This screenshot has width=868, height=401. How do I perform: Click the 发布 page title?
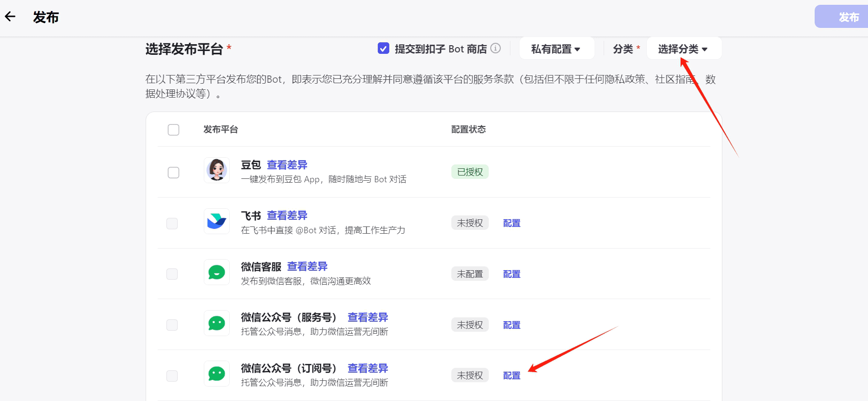tap(46, 17)
